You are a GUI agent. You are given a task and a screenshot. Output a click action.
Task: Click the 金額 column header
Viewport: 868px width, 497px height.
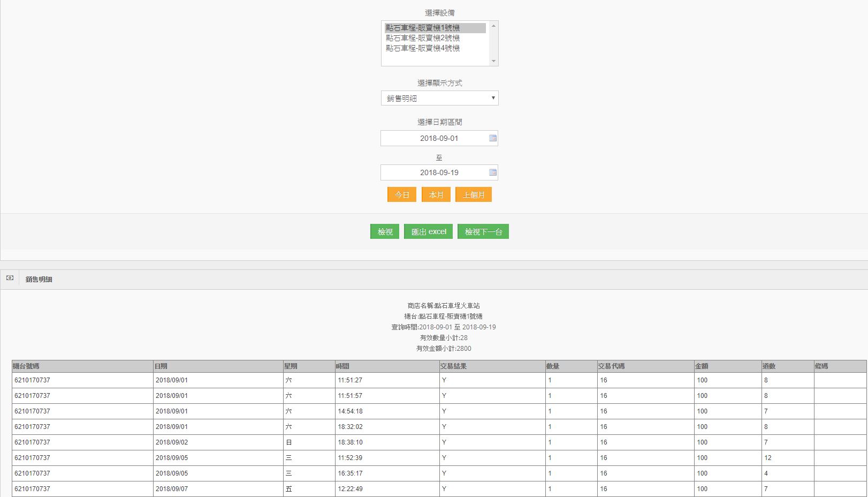[702, 366]
